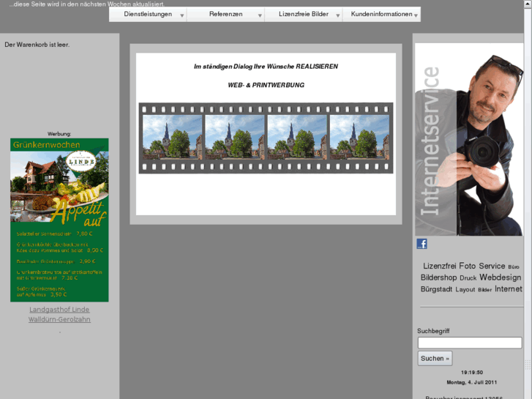Click the Layout tag in the tag cloud
The image size is (532, 399).
(x=465, y=290)
